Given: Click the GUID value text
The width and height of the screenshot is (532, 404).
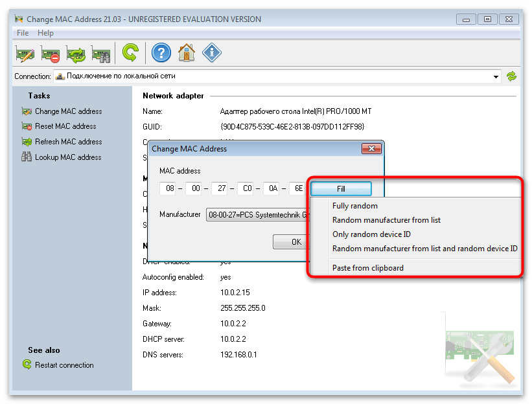Looking at the screenshot, I should (292, 127).
